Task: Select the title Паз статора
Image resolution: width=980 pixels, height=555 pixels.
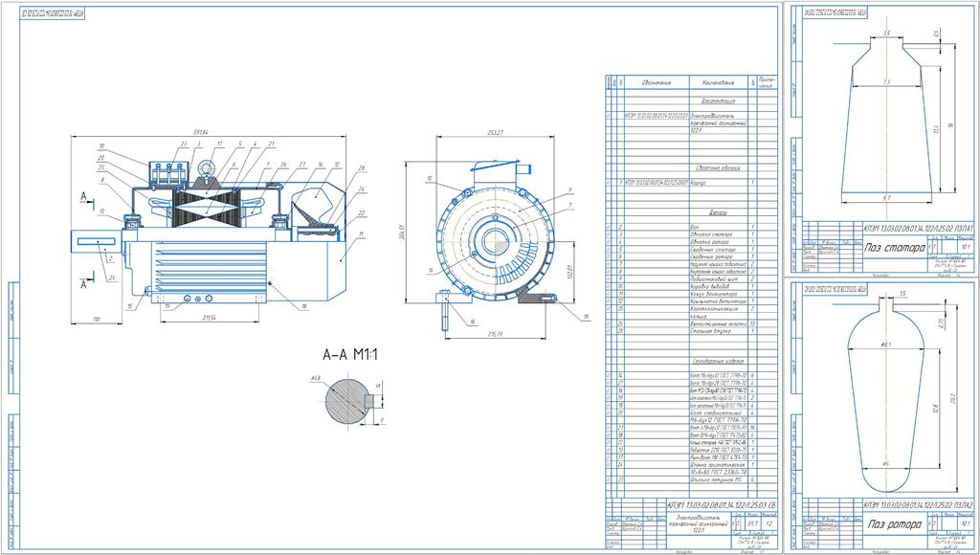Action: tap(895, 248)
